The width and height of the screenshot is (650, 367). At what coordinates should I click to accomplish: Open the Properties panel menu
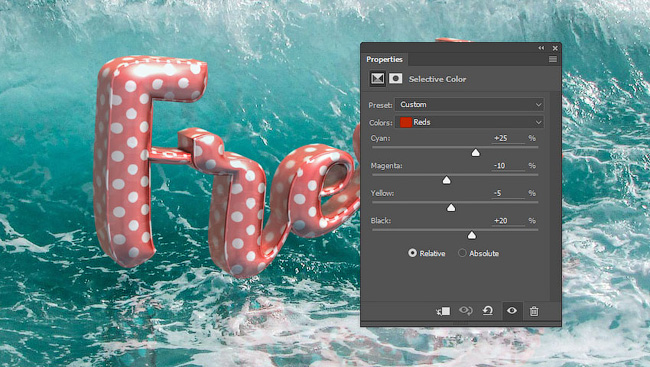[x=553, y=59]
